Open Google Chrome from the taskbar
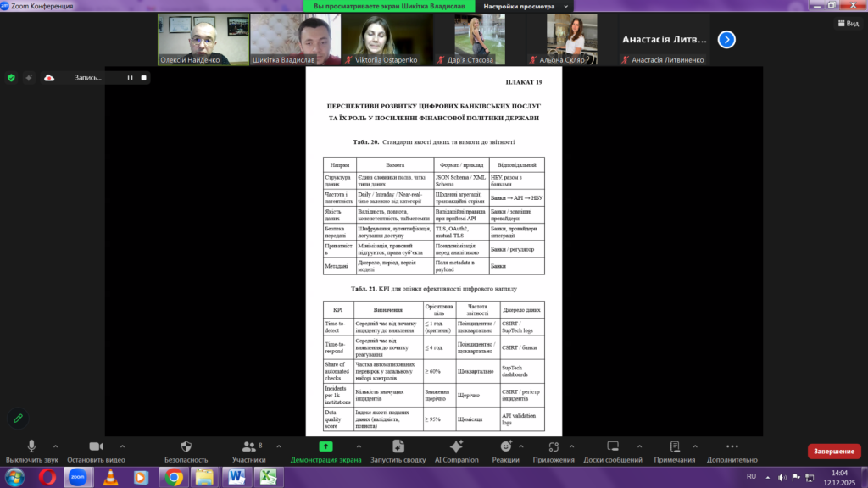The image size is (868, 488). [174, 477]
